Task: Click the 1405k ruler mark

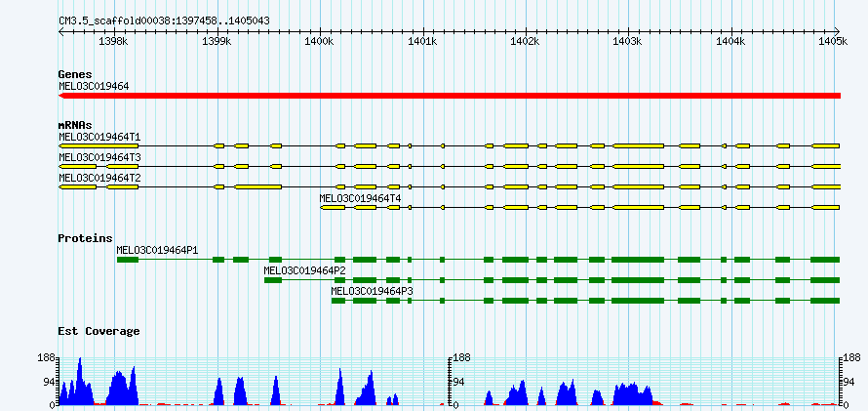Action: click(834, 41)
